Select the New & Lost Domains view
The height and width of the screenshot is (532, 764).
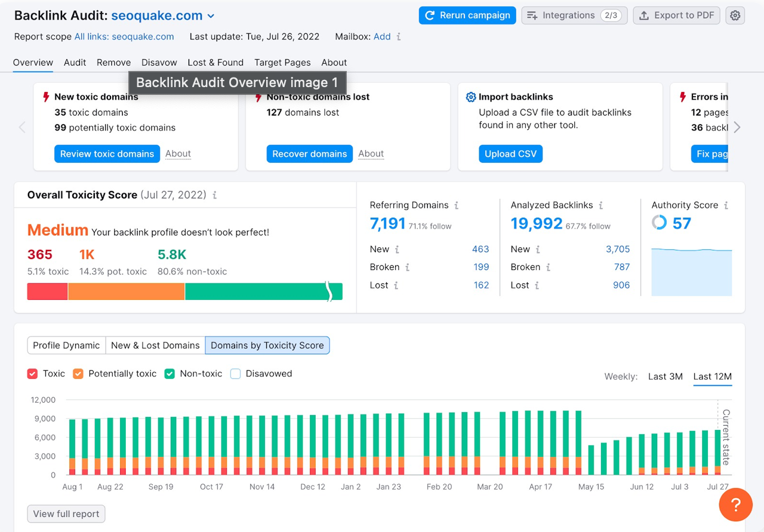[155, 345]
